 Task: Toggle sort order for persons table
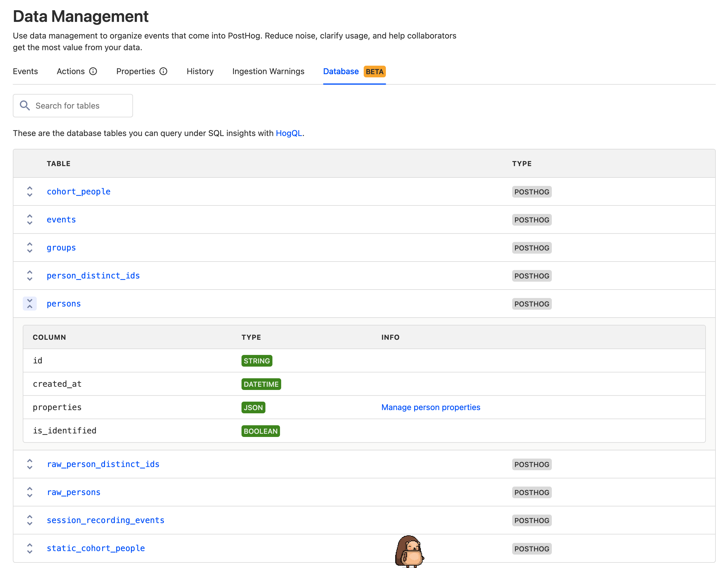tap(29, 303)
